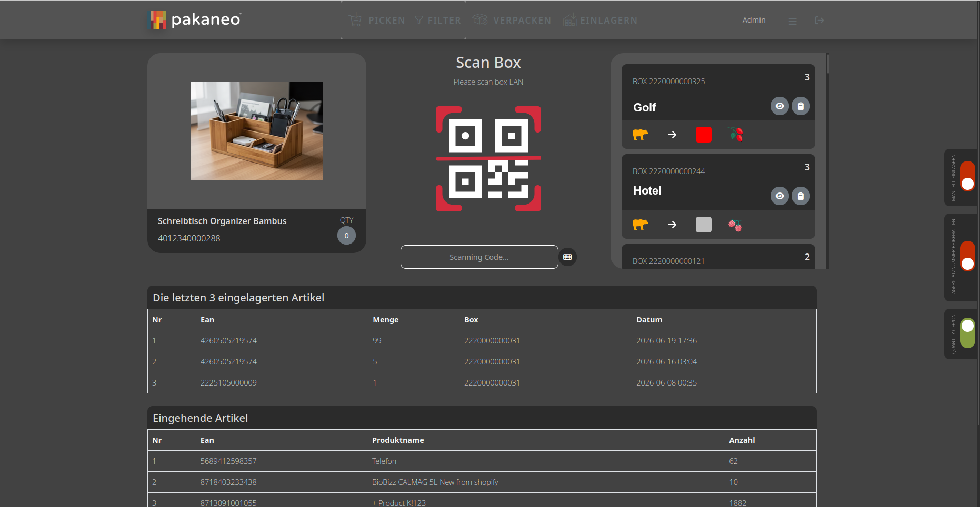This screenshot has width=980, height=507.
Task: Open the Picken menu item
Action: pos(377,21)
